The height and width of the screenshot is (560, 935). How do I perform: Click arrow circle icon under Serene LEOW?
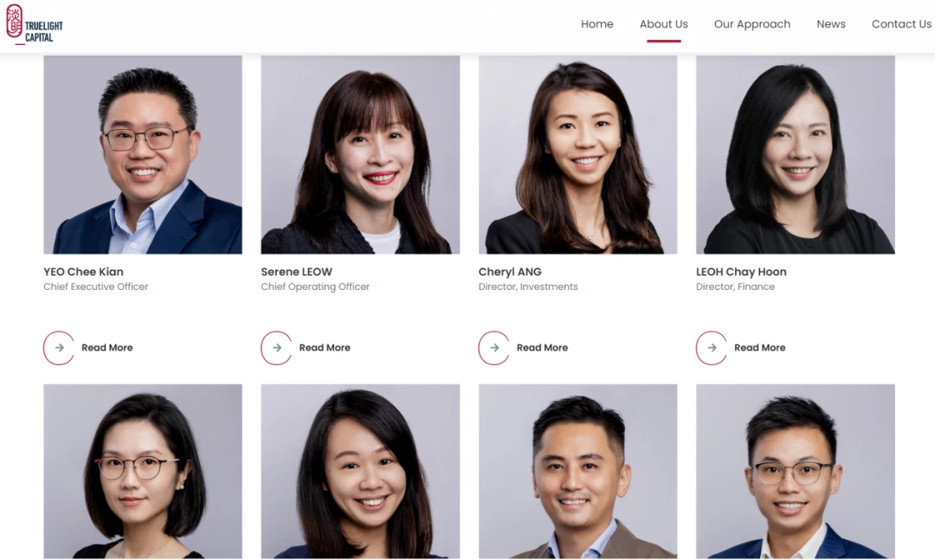tap(277, 348)
